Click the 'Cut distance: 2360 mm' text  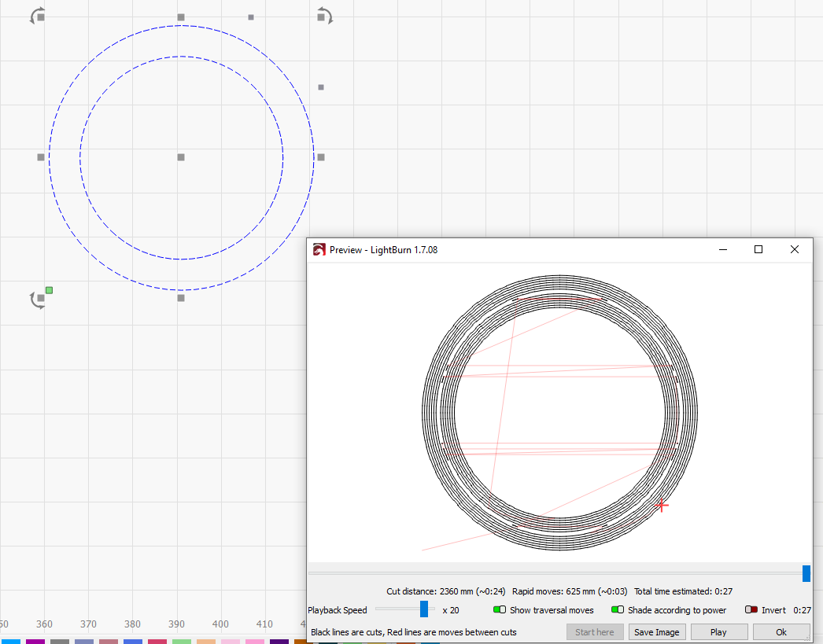(430, 591)
